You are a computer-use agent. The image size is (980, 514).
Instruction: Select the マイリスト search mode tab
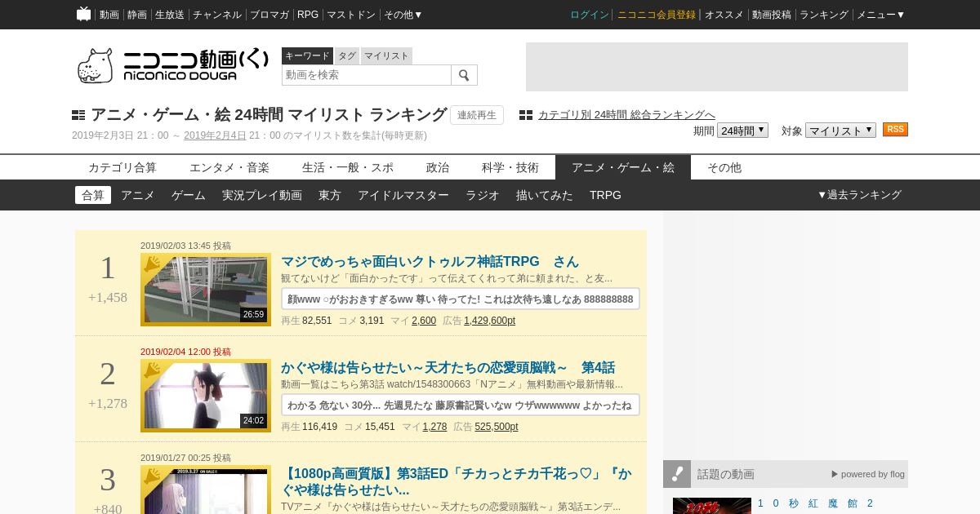(x=386, y=55)
